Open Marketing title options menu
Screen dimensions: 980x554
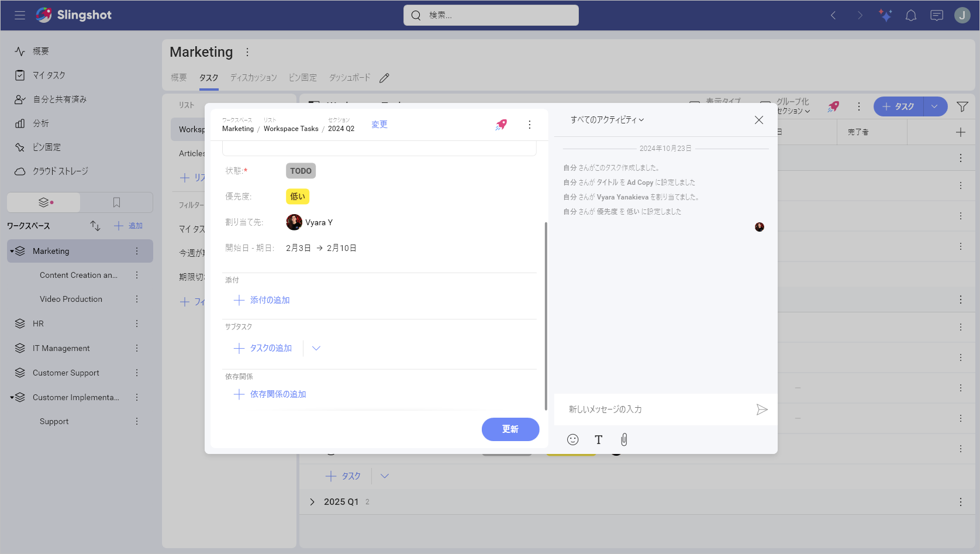click(247, 52)
